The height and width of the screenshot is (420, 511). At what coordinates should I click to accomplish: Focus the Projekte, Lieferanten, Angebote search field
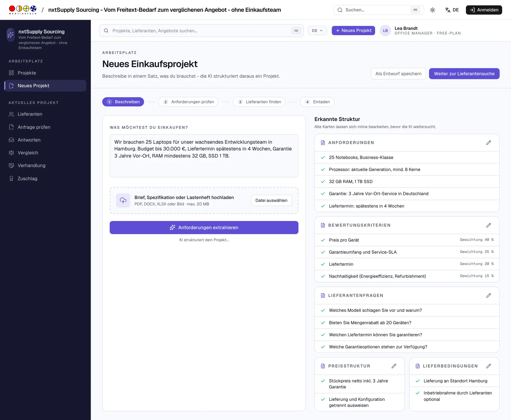[201, 31]
